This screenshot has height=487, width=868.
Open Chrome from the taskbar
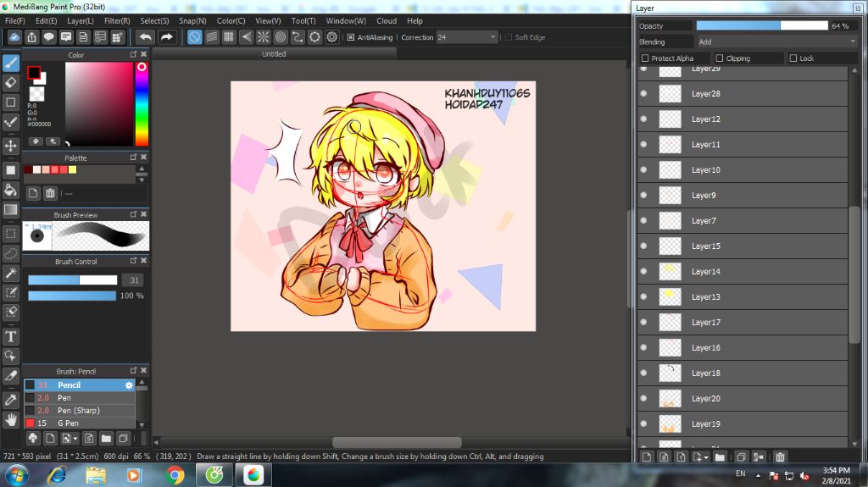(175, 475)
